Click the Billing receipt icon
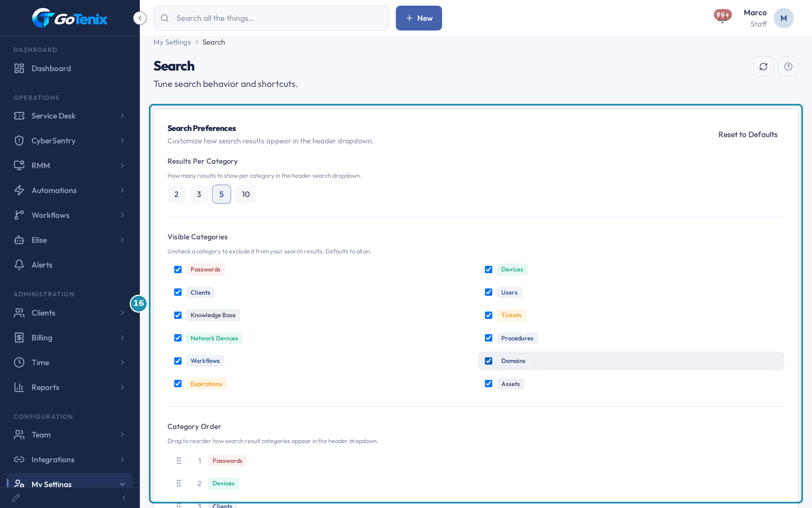 [x=19, y=338]
